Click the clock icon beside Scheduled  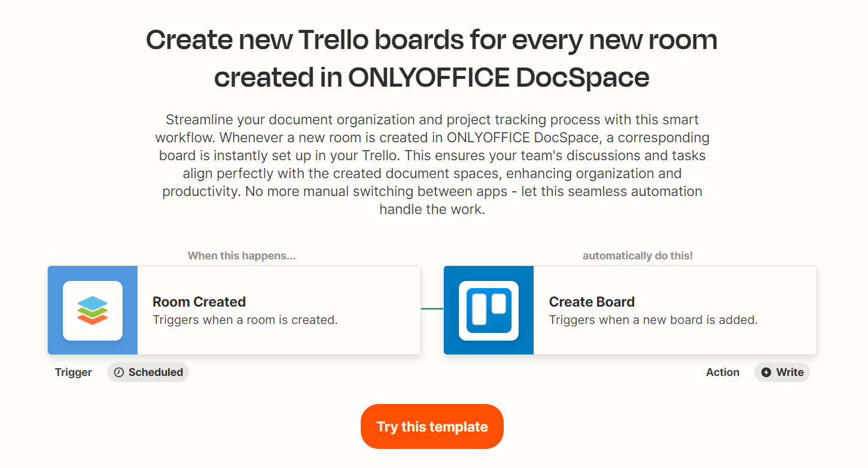[119, 372]
